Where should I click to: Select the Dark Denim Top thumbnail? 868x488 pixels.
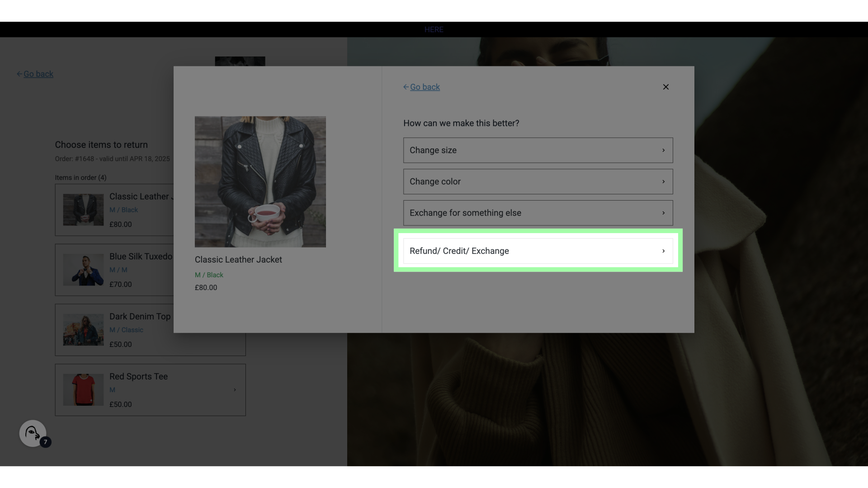pyautogui.click(x=83, y=330)
